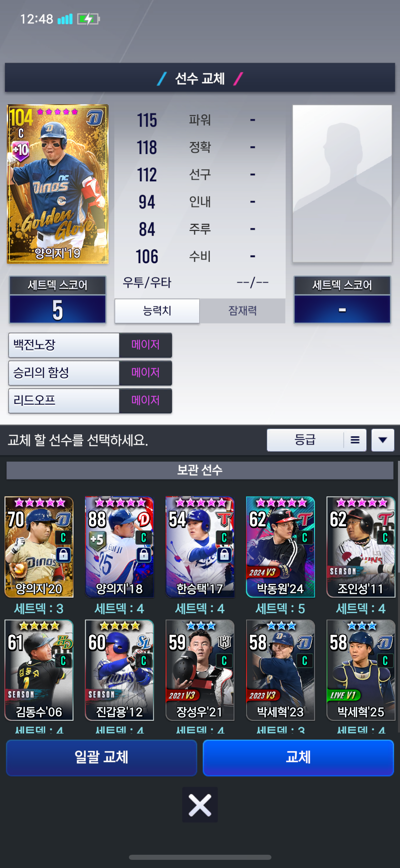400x868 pixels.
Task: Tap the lock icon on 양의지'20 card
Action: click(63, 555)
